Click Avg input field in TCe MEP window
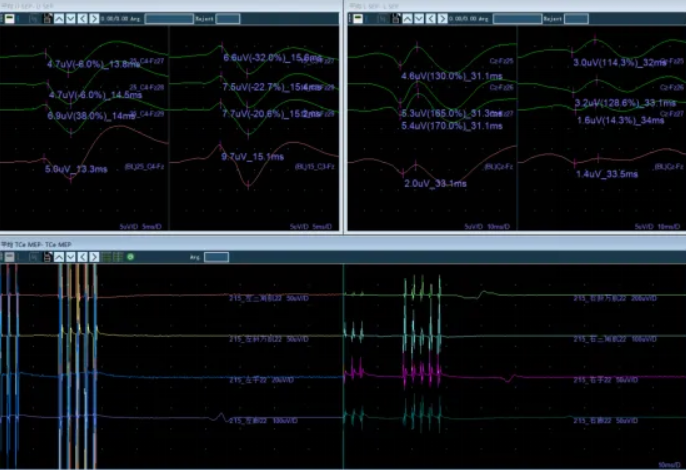686x470 pixels. pos(216,257)
